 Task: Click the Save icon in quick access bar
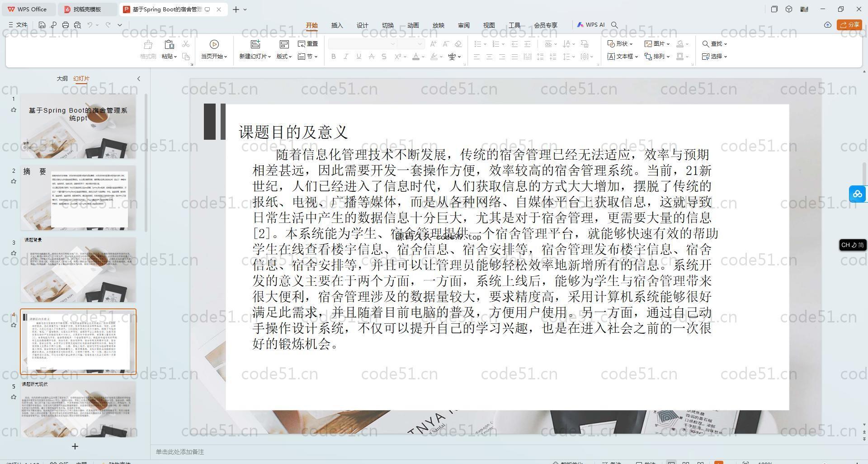[x=42, y=25]
